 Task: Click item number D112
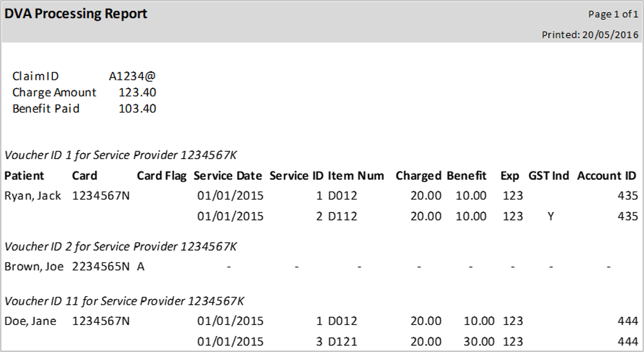pyautogui.click(x=342, y=216)
